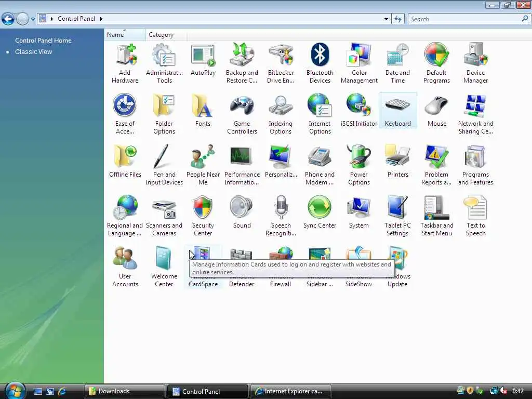Image resolution: width=532 pixels, height=399 pixels.
Task: Launch Device Manager
Action: pos(476,63)
